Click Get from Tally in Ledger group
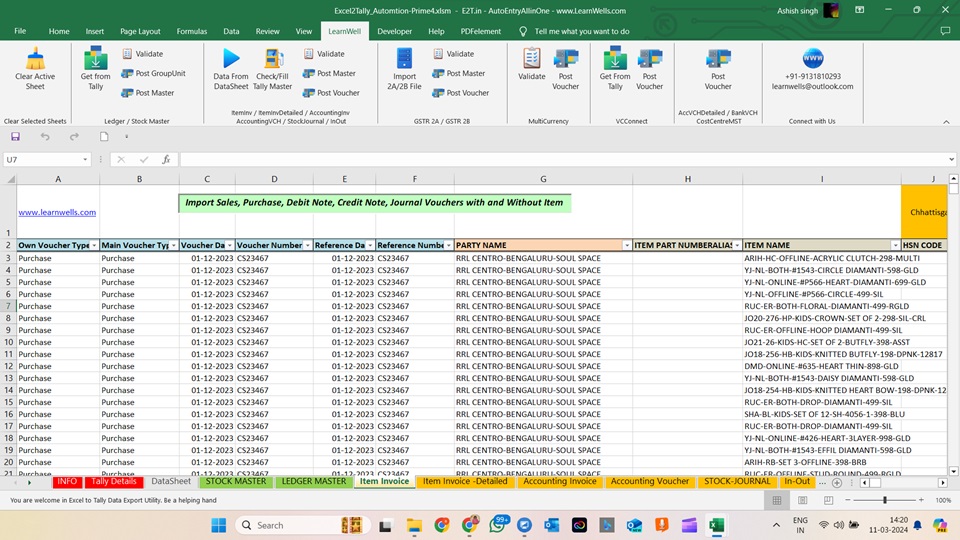The height and width of the screenshot is (540, 960). (x=96, y=59)
